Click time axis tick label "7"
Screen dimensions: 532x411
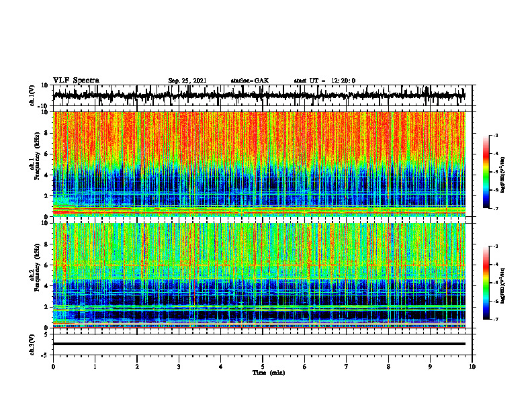pos(347,367)
